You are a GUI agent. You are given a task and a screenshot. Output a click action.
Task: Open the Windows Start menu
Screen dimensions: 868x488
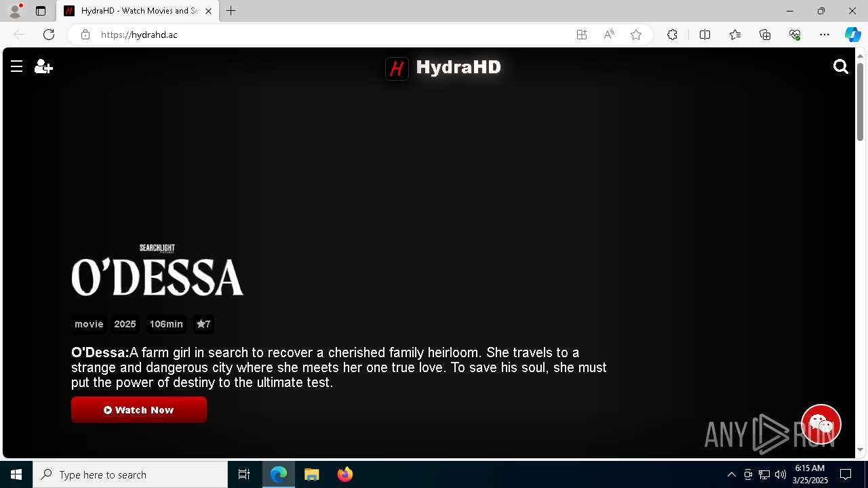[16, 474]
